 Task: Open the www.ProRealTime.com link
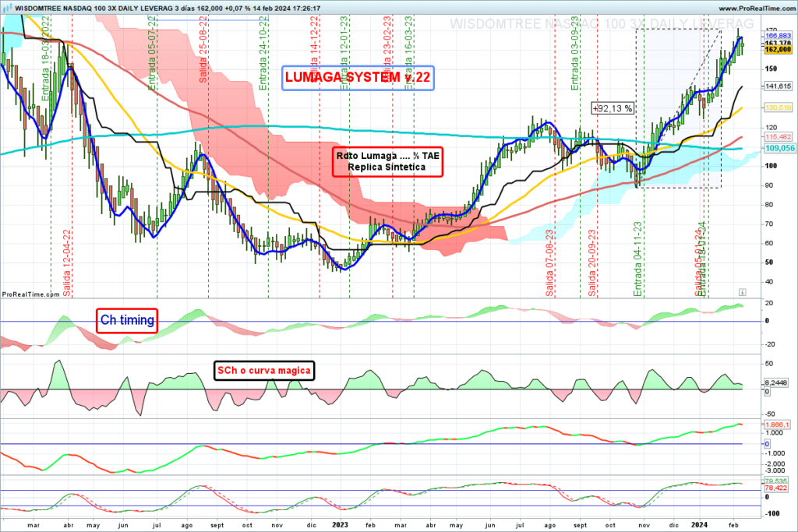click(757, 8)
